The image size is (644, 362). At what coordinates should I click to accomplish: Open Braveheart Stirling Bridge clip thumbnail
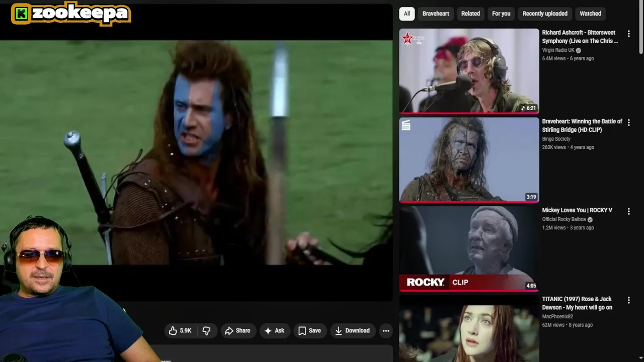coord(469,160)
